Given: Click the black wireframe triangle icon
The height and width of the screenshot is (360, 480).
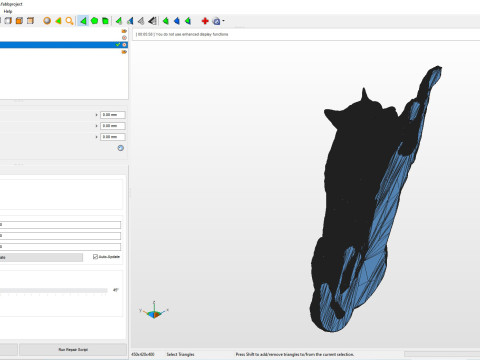Looking at the screenshot, I should click(x=152, y=21).
